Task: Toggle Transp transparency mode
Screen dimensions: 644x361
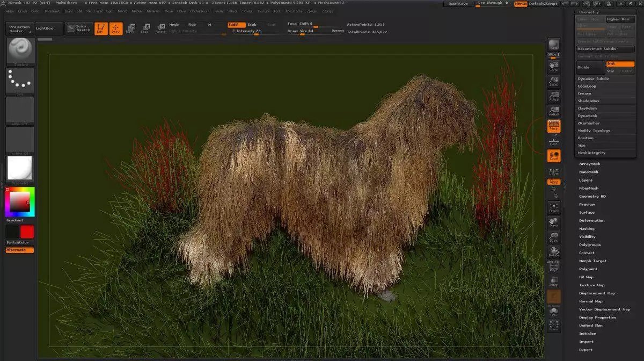Action: (554, 281)
